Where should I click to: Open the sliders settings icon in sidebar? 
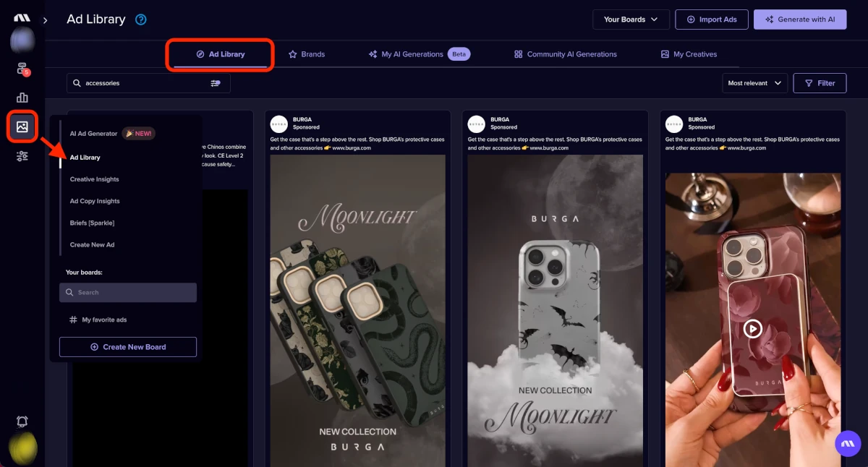coord(22,155)
